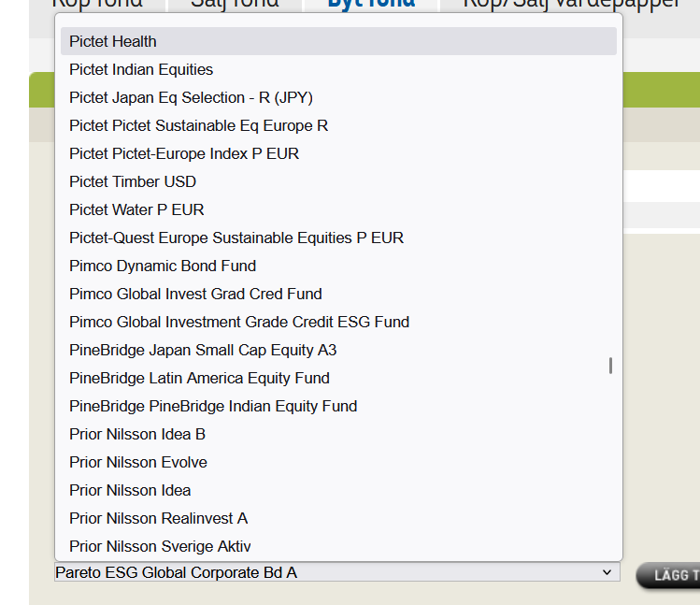Pick the Pictet Water P EUR fund
The width and height of the screenshot is (700, 605).
[x=136, y=209]
